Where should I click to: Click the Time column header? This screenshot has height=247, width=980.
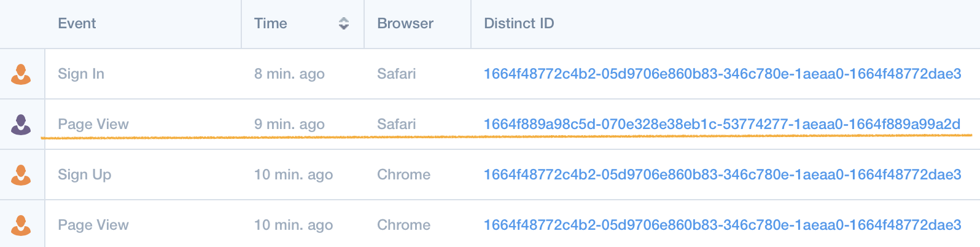pos(271,23)
